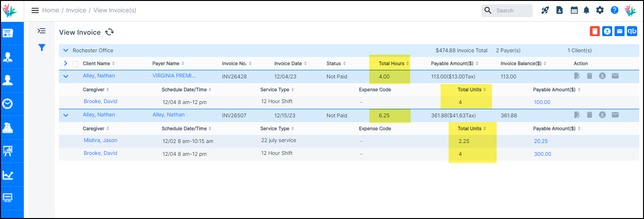
Task: Open the dashboard icon in left sidebar
Action: coord(8,33)
